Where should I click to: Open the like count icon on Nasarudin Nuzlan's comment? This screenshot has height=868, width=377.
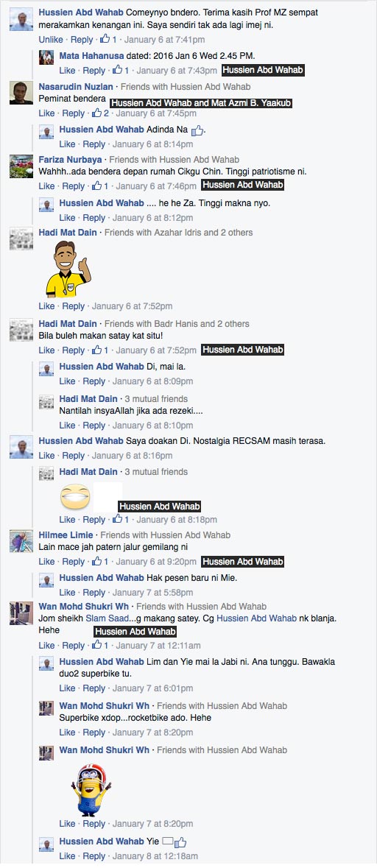click(100, 113)
